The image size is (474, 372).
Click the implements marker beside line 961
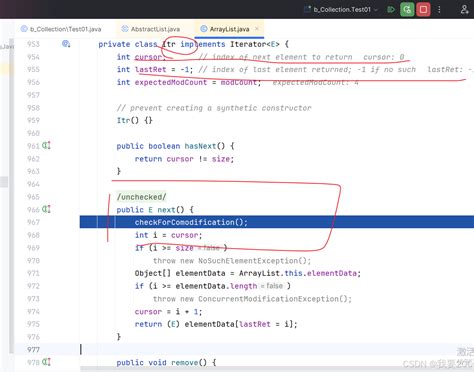tap(46, 145)
